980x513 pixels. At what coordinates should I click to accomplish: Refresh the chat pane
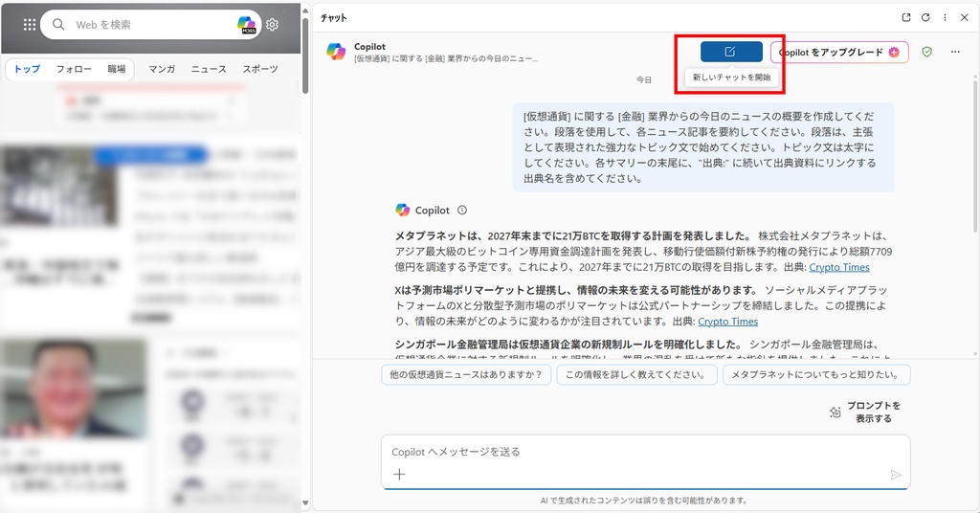pyautogui.click(x=925, y=17)
